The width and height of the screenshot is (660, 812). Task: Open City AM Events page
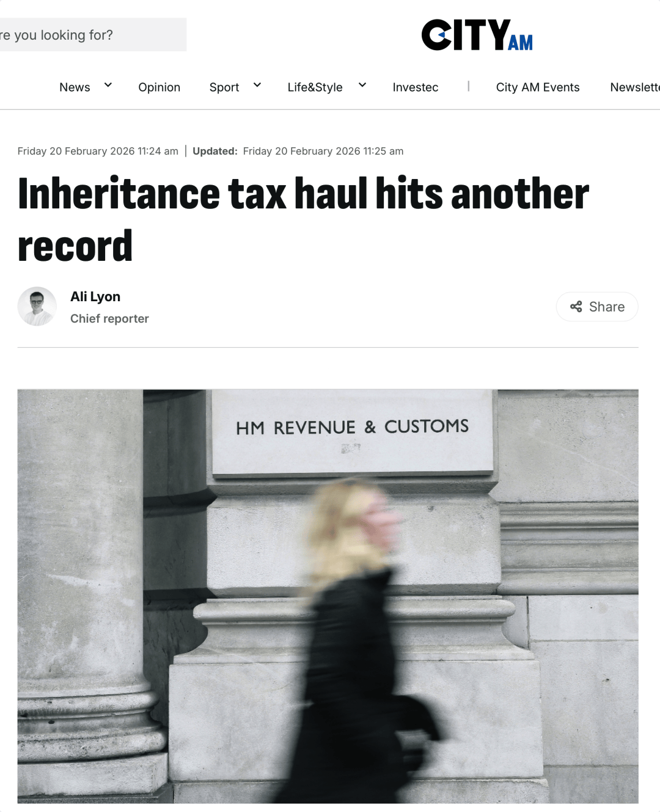point(538,87)
